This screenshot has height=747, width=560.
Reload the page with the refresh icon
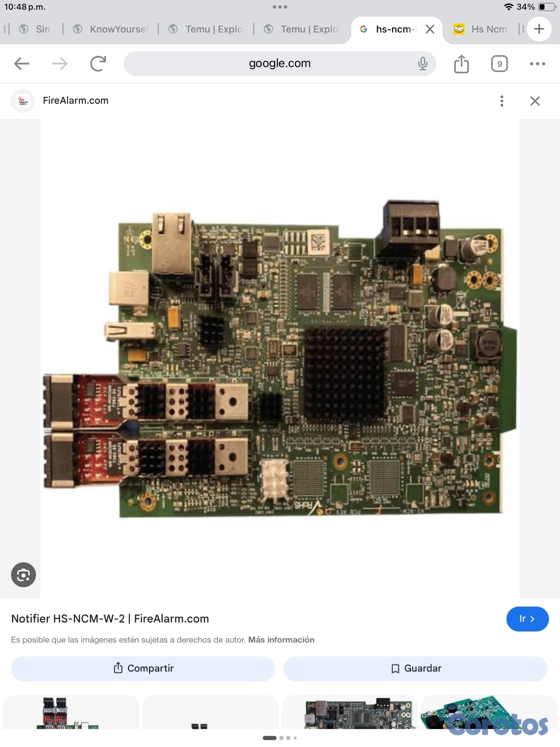98,63
